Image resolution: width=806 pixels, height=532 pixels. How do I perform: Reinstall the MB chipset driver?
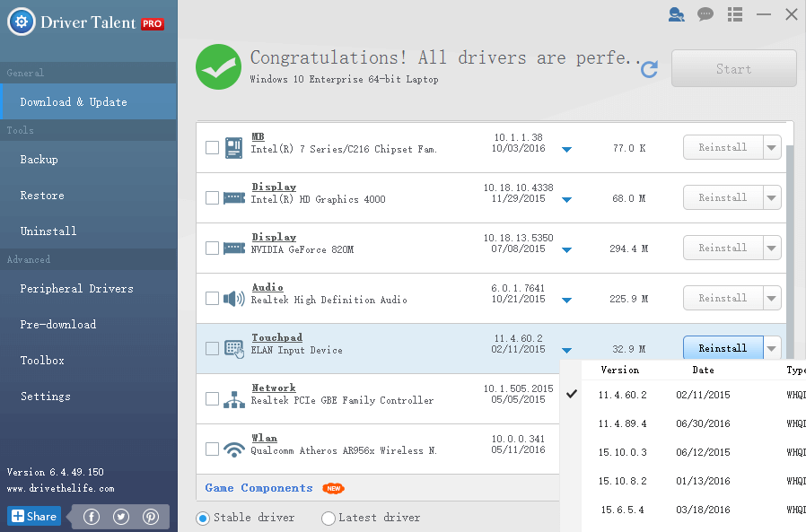(x=723, y=147)
